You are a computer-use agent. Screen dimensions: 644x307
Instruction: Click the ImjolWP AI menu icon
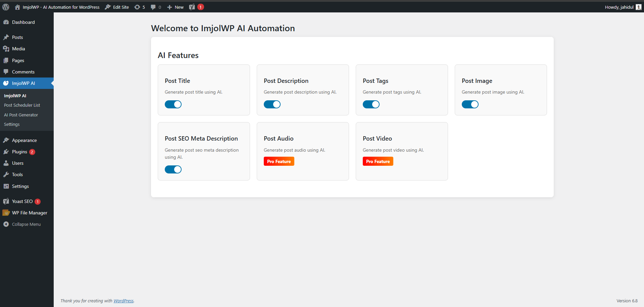pos(6,83)
